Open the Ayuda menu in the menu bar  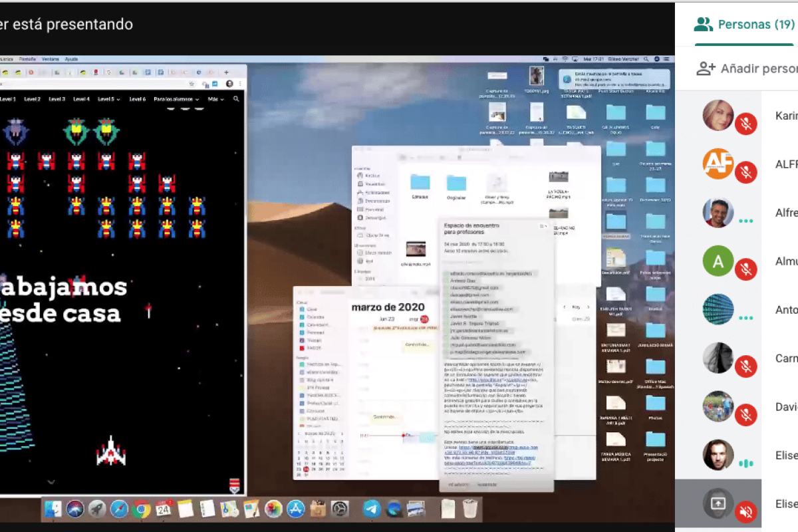(71, 59)
